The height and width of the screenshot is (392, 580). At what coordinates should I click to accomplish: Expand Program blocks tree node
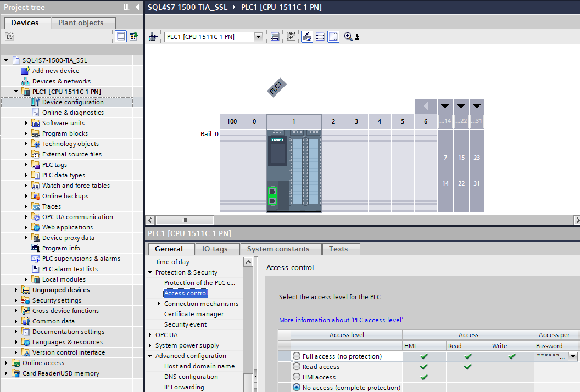coord(25,133)
